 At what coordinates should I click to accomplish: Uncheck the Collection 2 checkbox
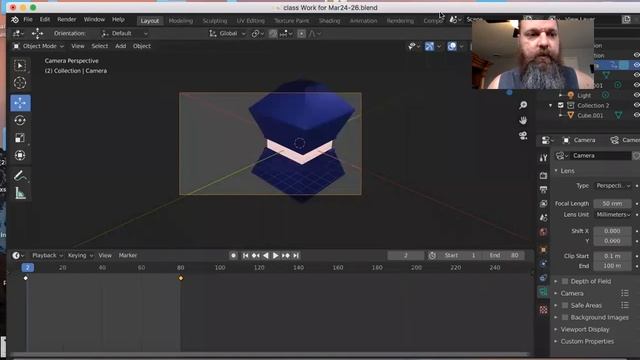[x=561, y=105]
